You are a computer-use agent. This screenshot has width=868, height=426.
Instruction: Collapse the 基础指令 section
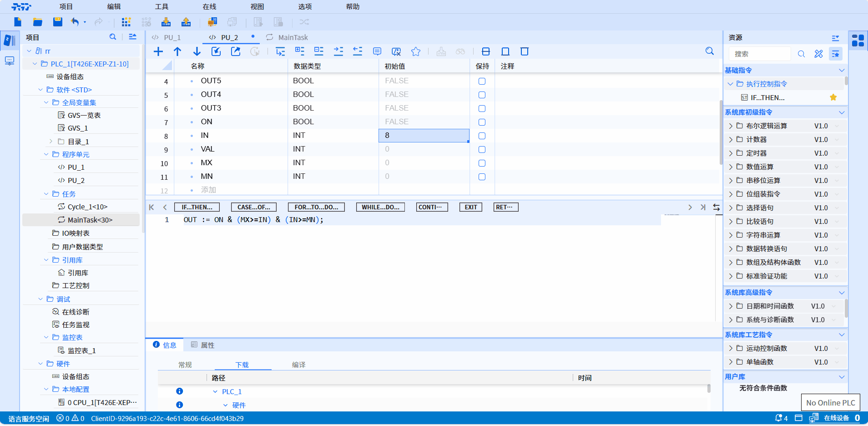pos(841,70)
